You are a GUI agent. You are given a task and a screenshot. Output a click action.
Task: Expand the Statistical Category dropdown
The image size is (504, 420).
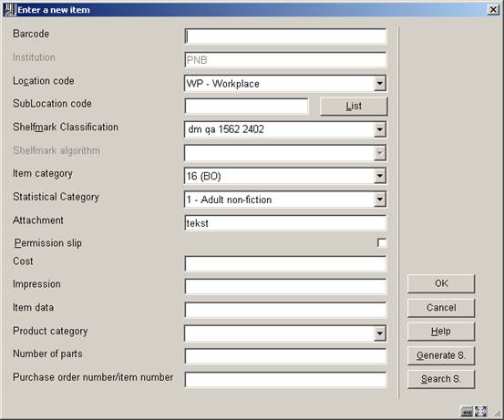click(380, 200)
